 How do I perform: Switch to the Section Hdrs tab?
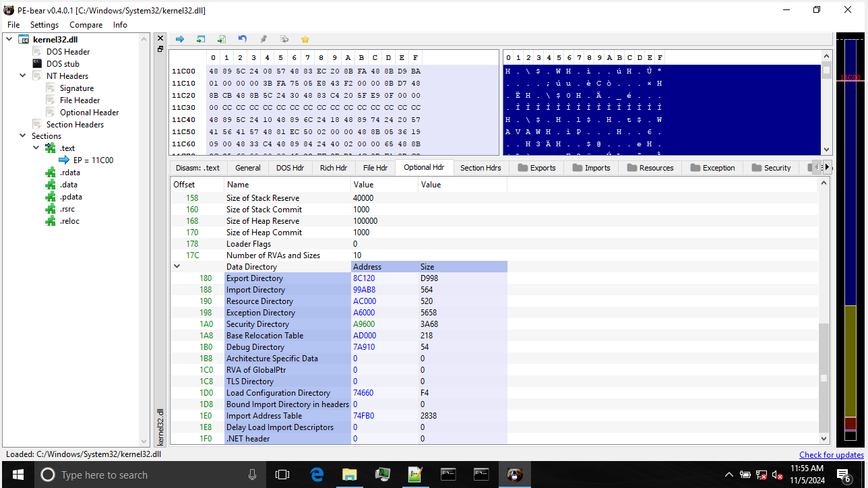(x=480, y=168)
